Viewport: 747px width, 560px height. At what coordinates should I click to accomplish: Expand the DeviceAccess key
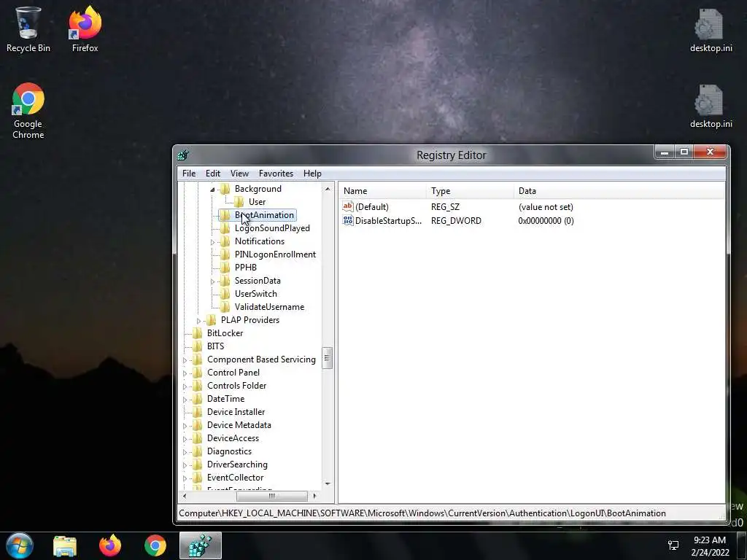pos(185,438)
